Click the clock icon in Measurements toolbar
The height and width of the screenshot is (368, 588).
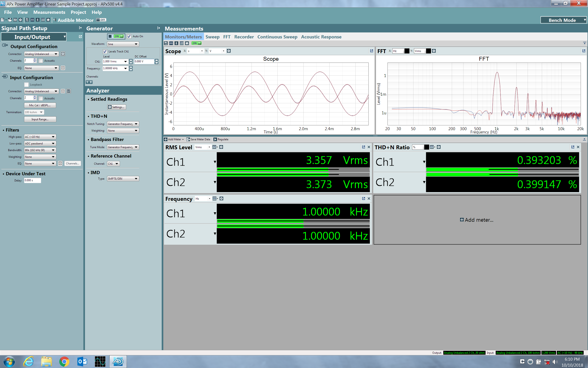[x=187, y=43]
